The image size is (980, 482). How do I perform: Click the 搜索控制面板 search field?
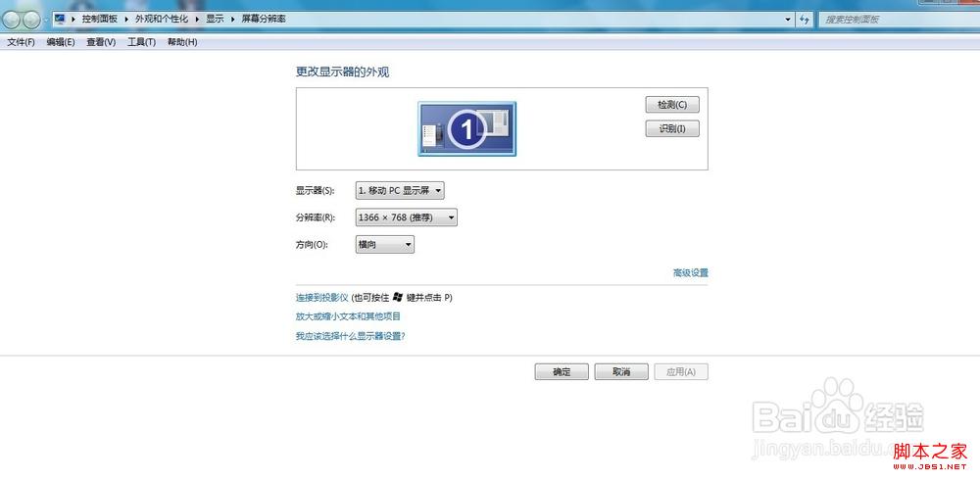[898, 20]
